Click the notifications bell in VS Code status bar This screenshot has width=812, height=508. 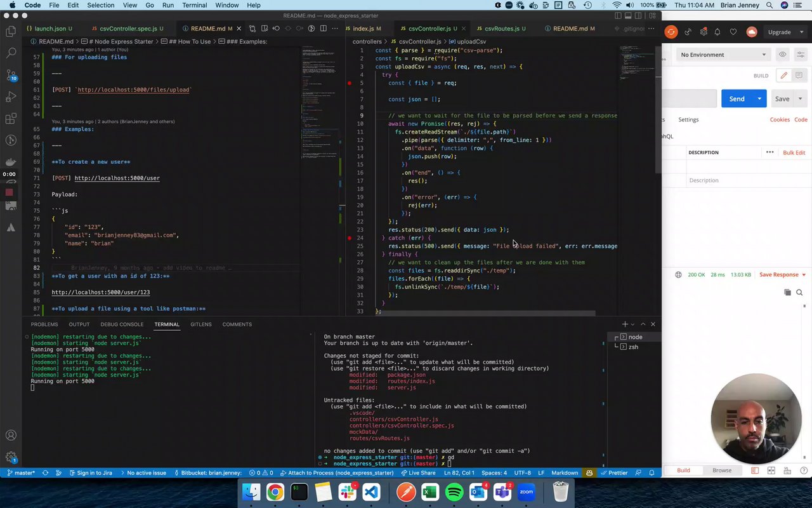pos(652,472)
